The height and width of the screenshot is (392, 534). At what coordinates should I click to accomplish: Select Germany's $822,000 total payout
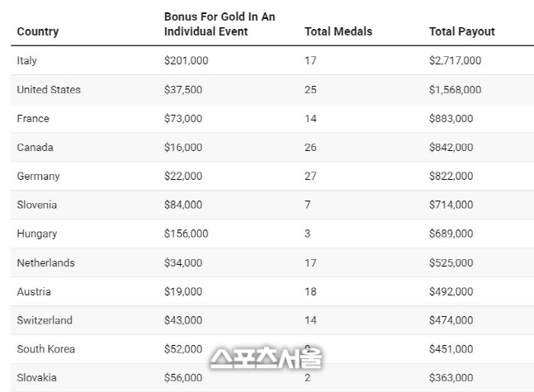coord(451,176)
